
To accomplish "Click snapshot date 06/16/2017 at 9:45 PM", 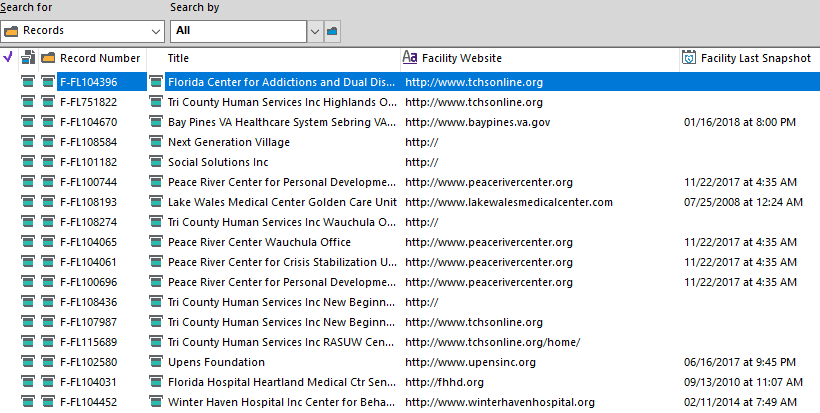I will pyautogui.click(x=739, y=362).
